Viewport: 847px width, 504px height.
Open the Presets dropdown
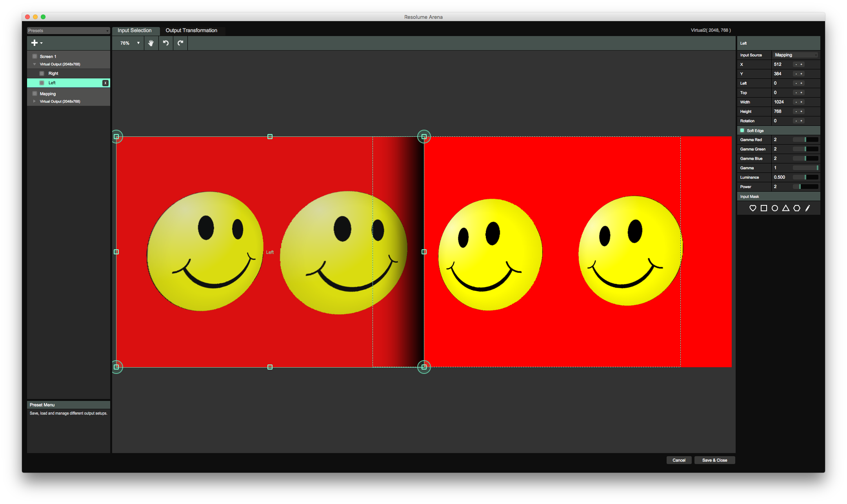point(68,31)
